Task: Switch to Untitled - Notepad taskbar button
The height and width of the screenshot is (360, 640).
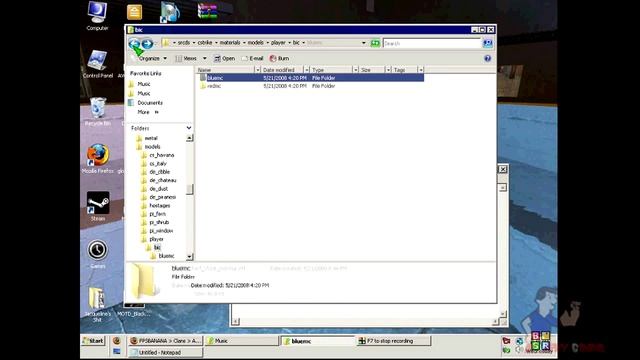Action: coord(165,352)
